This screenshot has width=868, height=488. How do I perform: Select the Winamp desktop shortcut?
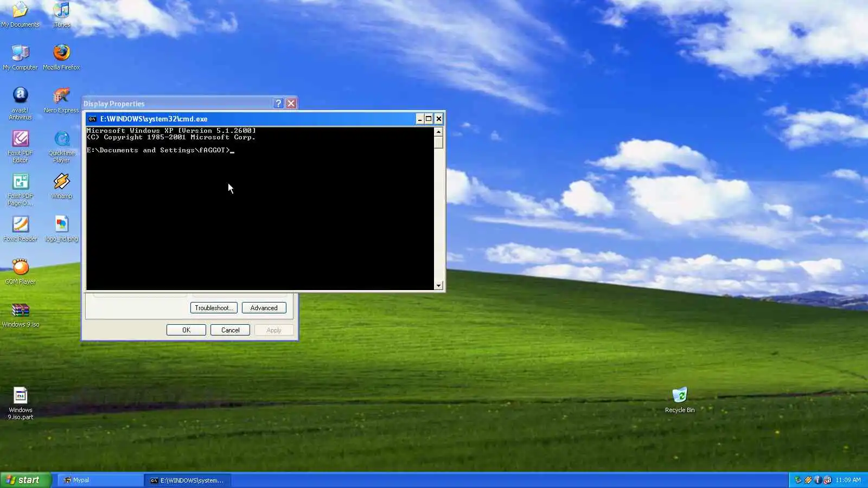(61, 185)
